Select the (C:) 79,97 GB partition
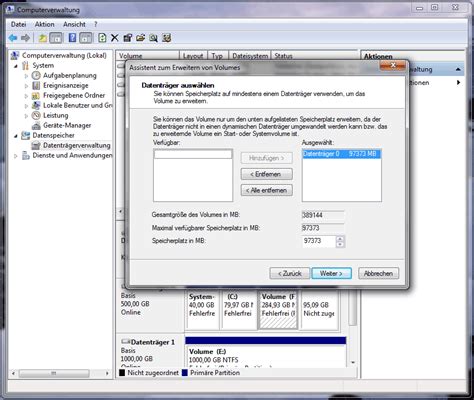This screenshot has width=474, height=400. [x=239, y=310]
